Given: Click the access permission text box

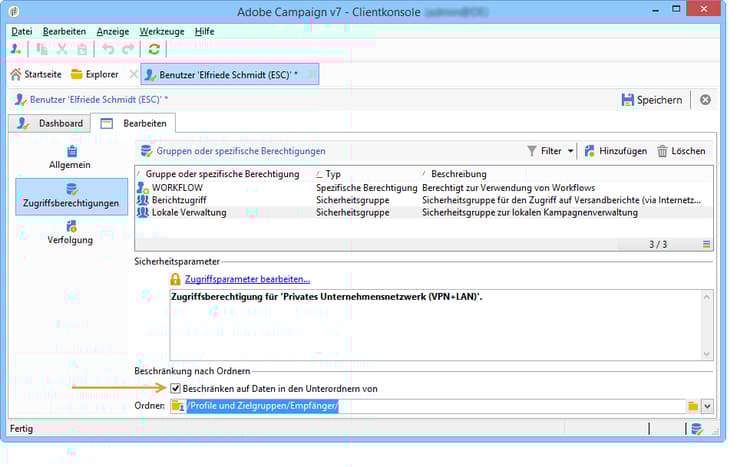Looking at the screenshot, I should point(435,325).
